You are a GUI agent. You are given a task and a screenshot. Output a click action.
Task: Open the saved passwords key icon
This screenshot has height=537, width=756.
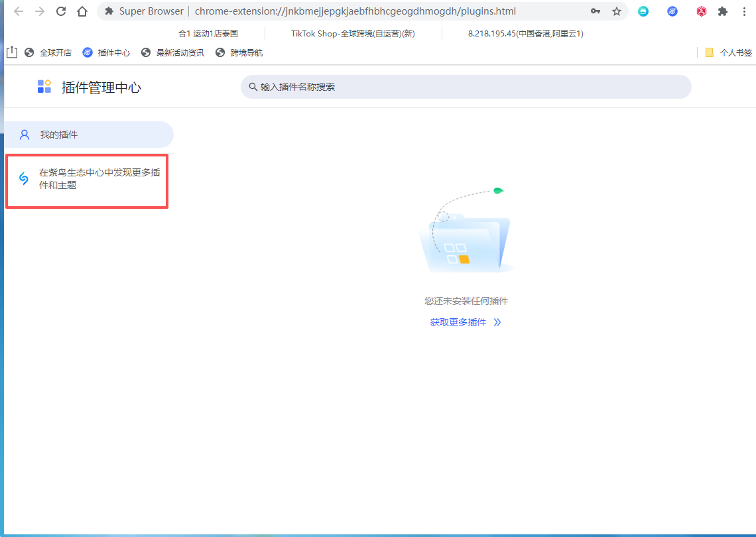click(x=596, y=11)
